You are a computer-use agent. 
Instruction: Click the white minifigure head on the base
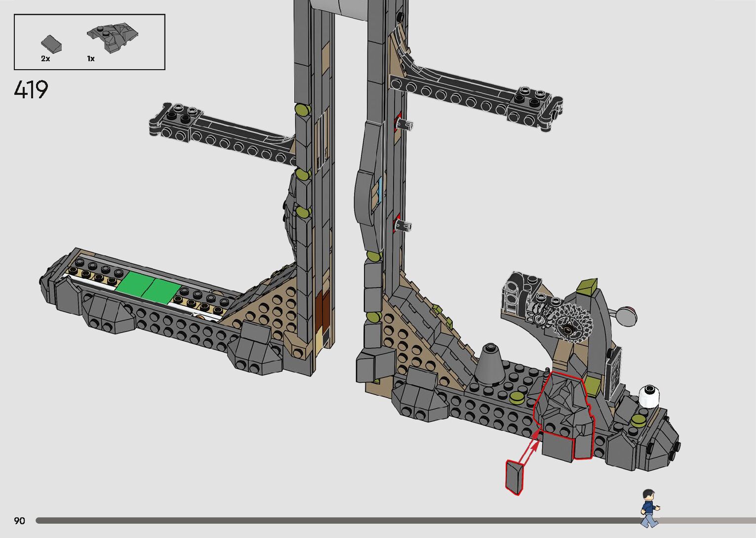pos(649,397)
